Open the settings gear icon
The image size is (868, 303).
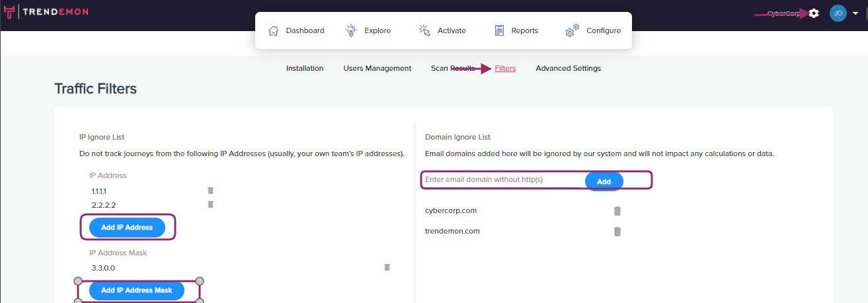point(814,13)
